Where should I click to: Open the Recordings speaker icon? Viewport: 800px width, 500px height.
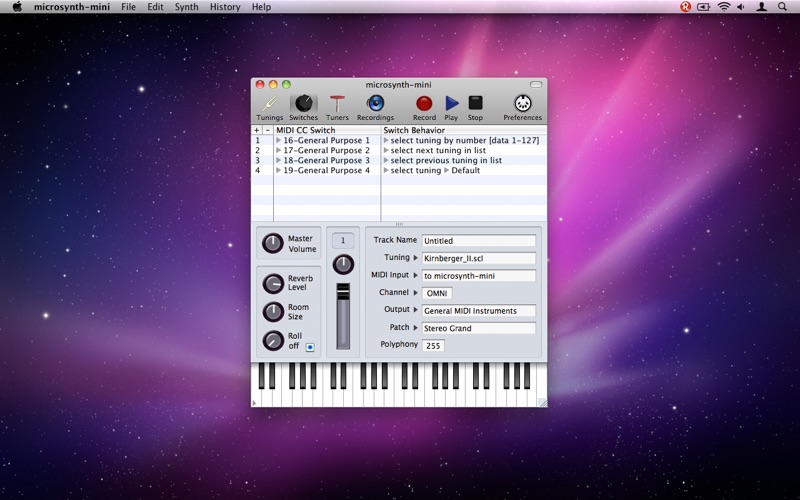pyautogui.click(x=376, y=104)
